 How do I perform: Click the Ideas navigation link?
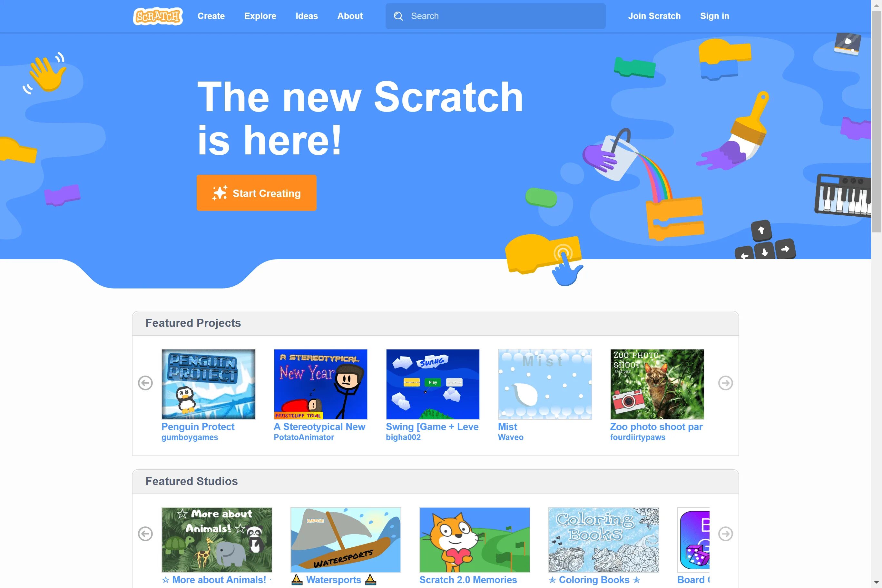(307, 16)
